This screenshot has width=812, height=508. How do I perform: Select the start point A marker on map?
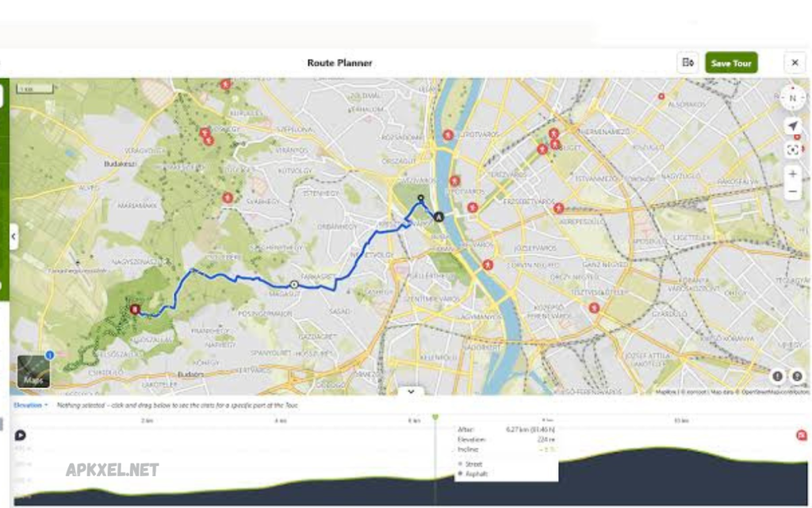point(439,217)
